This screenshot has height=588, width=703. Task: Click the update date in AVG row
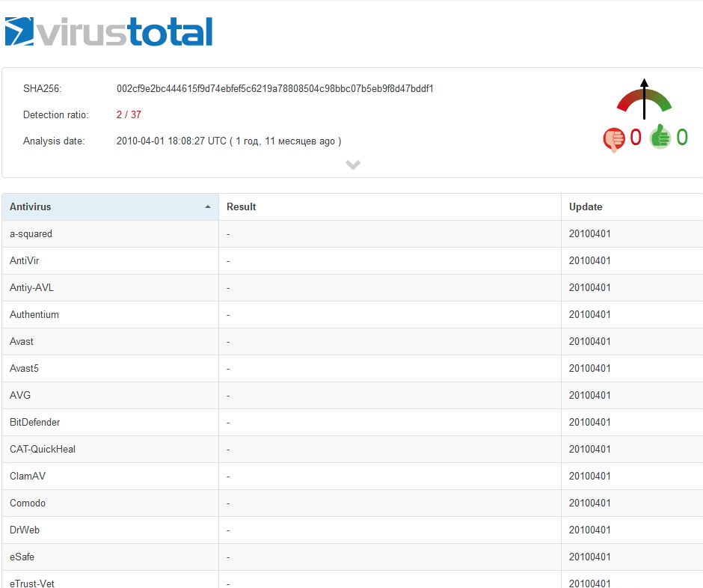(589, 395)
